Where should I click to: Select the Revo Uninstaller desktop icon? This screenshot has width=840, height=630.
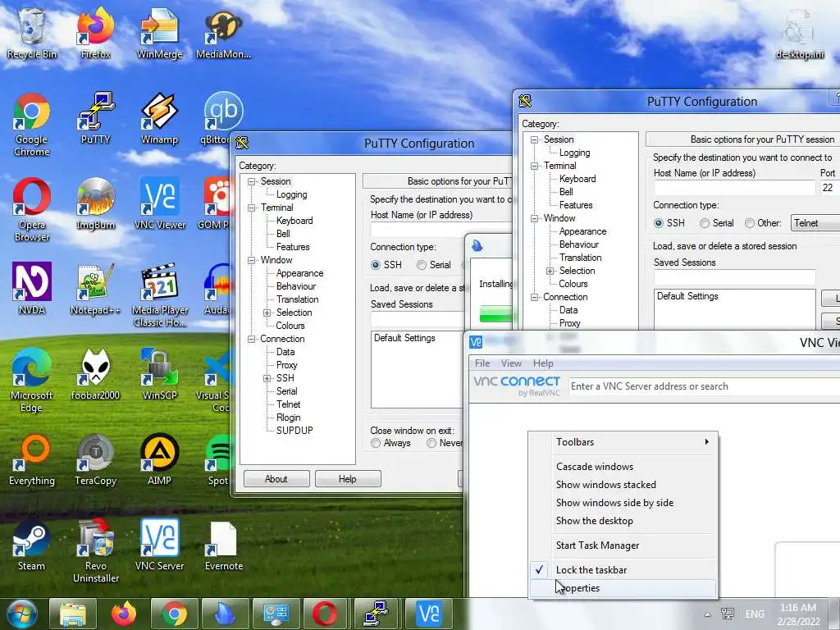pyautogui.click(x=95, y=550)
